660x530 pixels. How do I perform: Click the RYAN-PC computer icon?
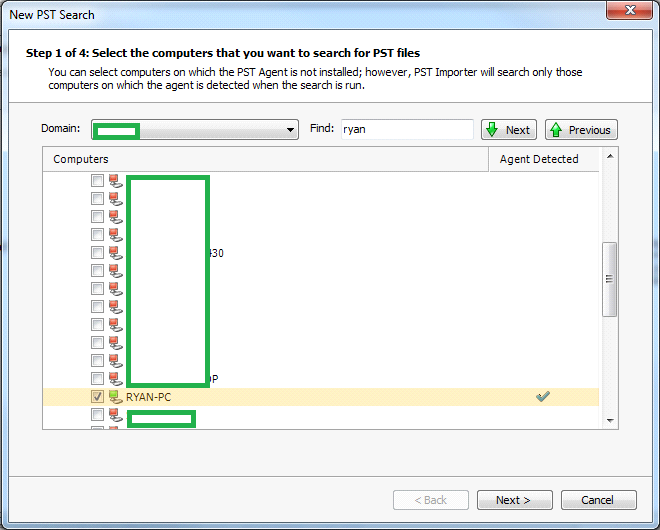115,397
